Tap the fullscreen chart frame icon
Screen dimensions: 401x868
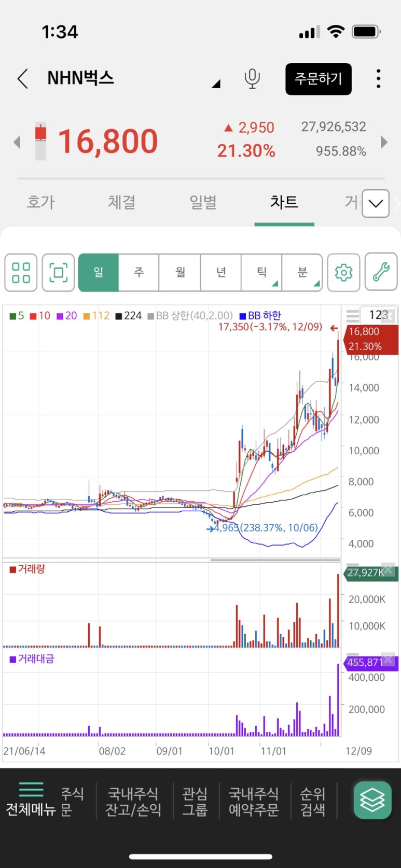(58, 272)
